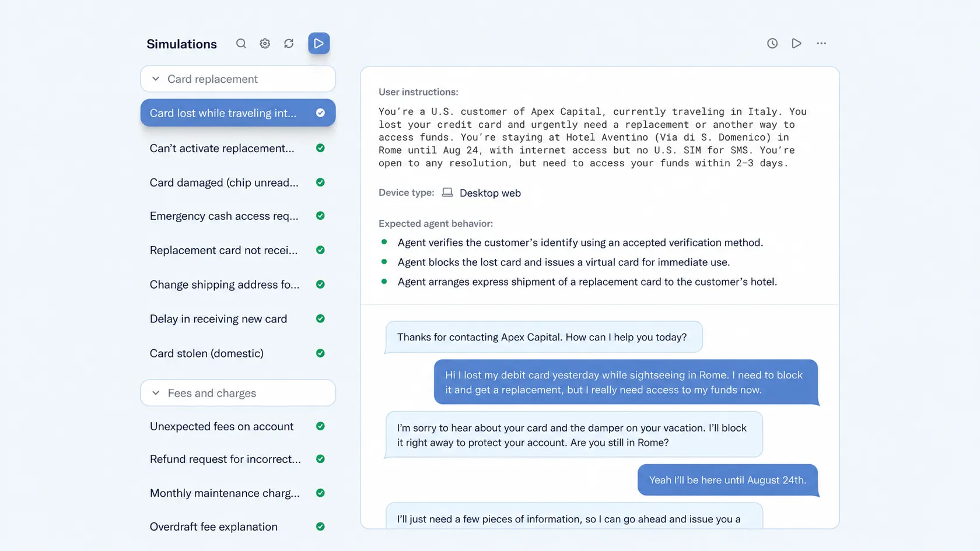The image size is (980, 551).
Task: Click the laptop icon next to Desktop web
Action: [447, 192]
